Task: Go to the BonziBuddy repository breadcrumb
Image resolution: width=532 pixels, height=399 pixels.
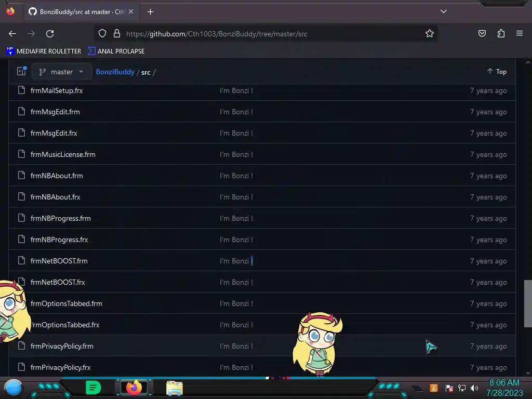Action: coord(115,72)
